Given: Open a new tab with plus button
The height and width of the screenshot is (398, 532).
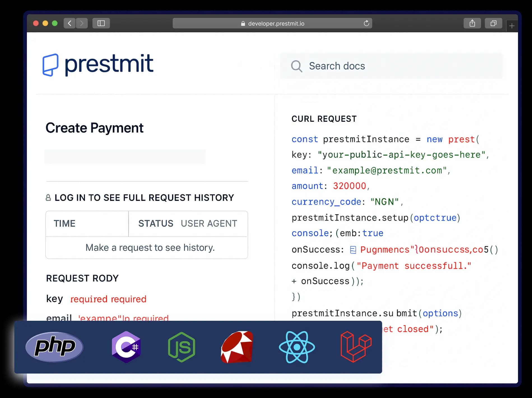Looking at the screenshot, I should pyautogui.click(x=512, y=26).
